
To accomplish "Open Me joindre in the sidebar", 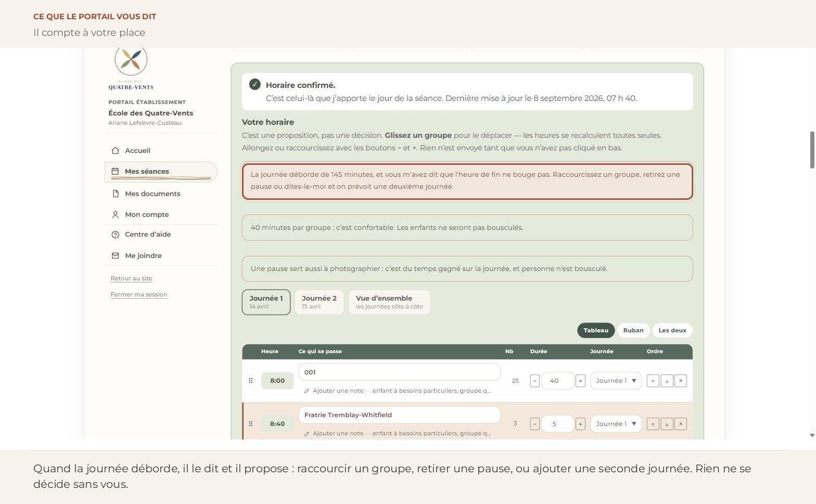I will click(161, 255).
